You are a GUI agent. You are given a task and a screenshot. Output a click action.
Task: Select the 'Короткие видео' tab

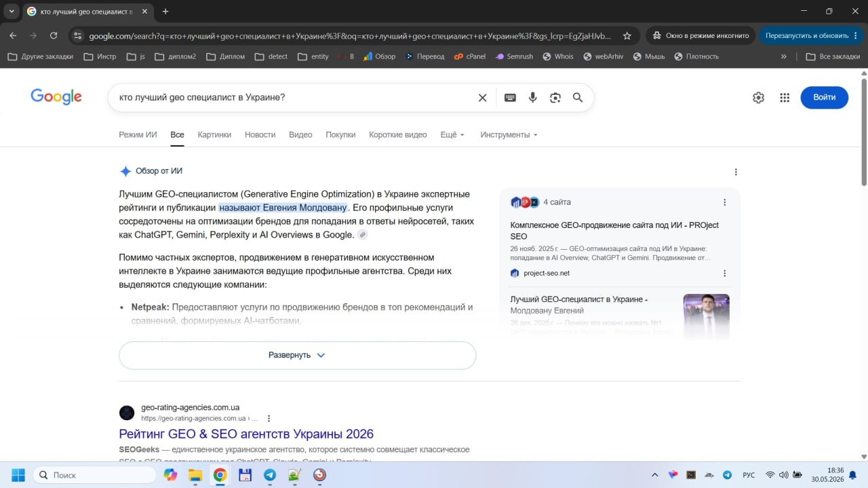point(398,134)
